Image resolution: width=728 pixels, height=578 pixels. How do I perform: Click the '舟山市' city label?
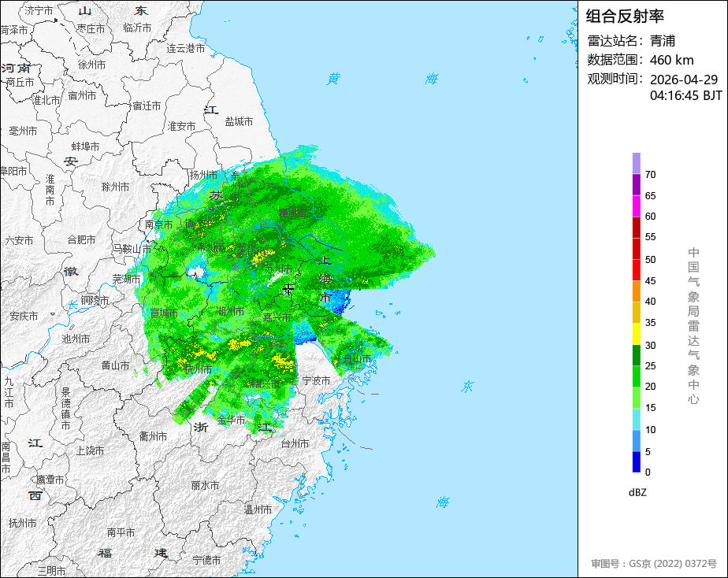[x=358, y=358]
